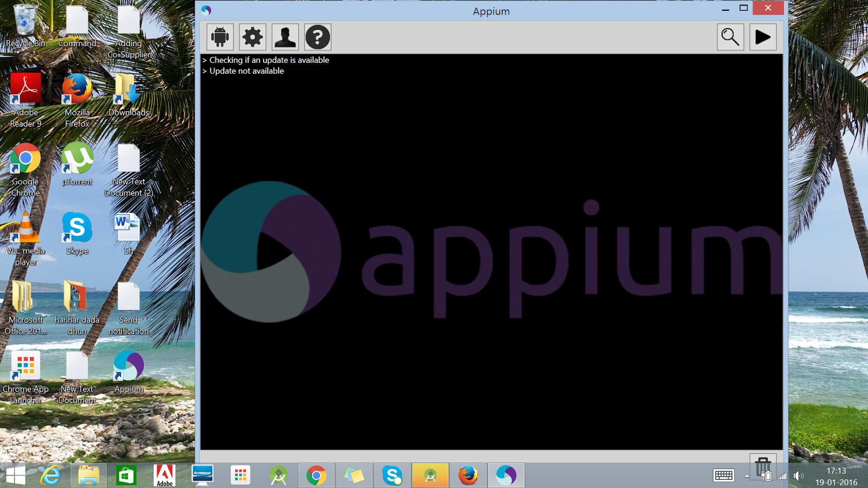868x488 pixels.
Task: Select the New Text Document desktop file
Action: pyautogui.click(x=77, y=377)
